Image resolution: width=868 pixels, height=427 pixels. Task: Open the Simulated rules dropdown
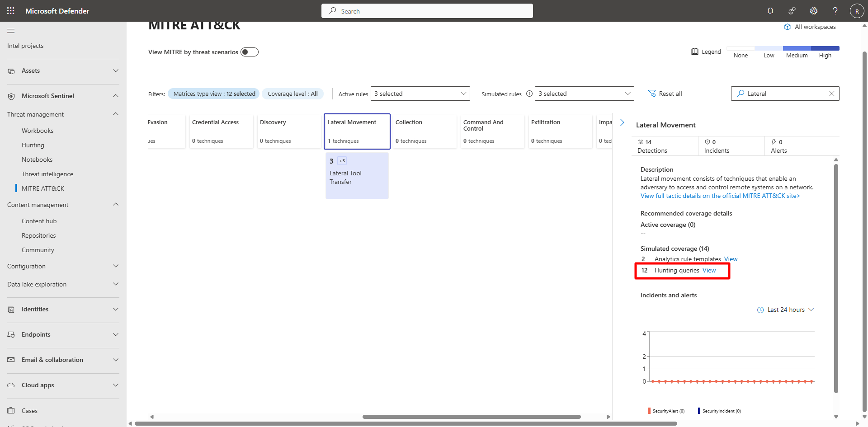[585, 94]
